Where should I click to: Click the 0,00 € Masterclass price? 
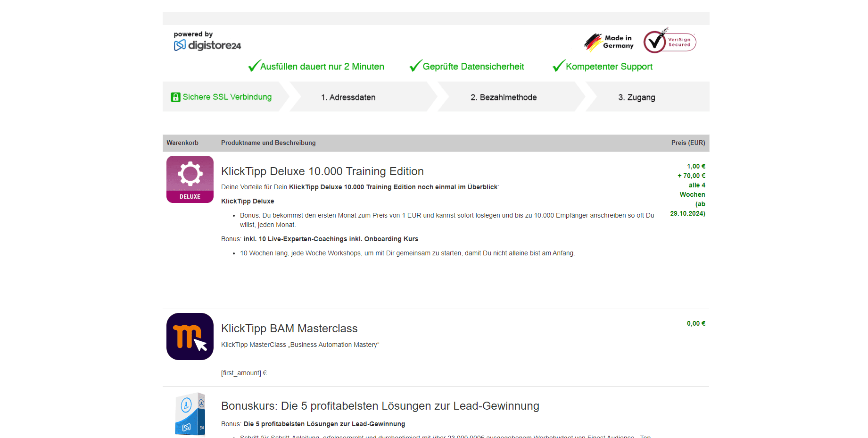696,323
